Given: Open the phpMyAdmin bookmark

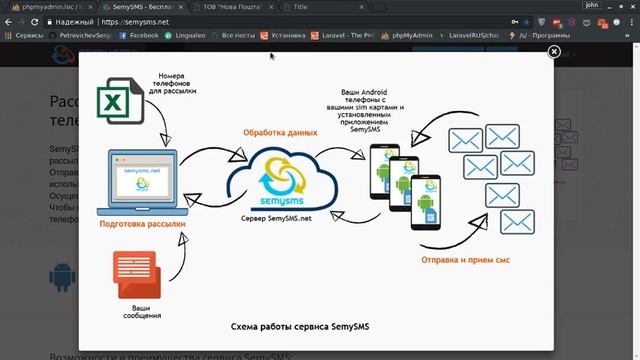Looking at the screenshot, I should click(x=407, y=36).
